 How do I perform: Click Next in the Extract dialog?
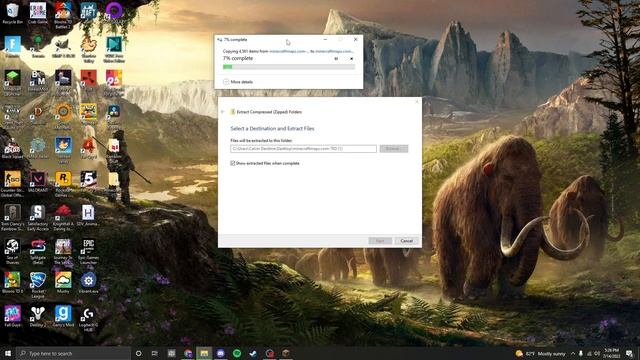(x=380, y=241)
